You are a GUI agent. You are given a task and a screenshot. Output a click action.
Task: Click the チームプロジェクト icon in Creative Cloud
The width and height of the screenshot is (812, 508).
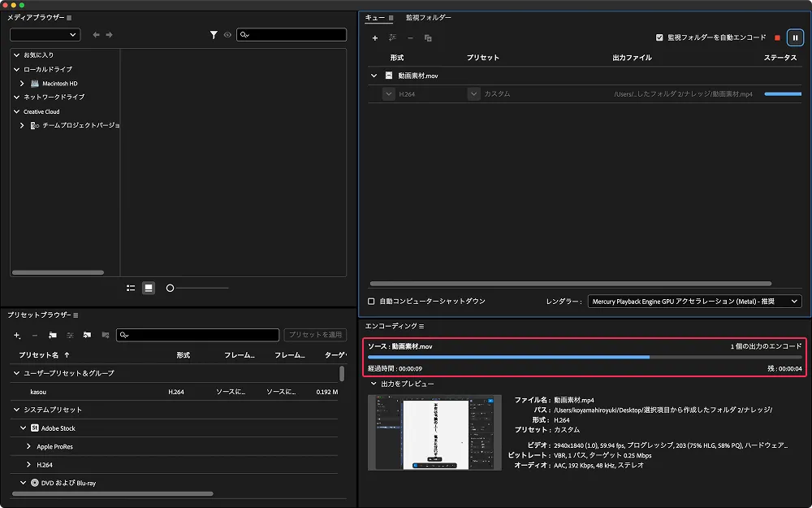[x=35, y=125]
